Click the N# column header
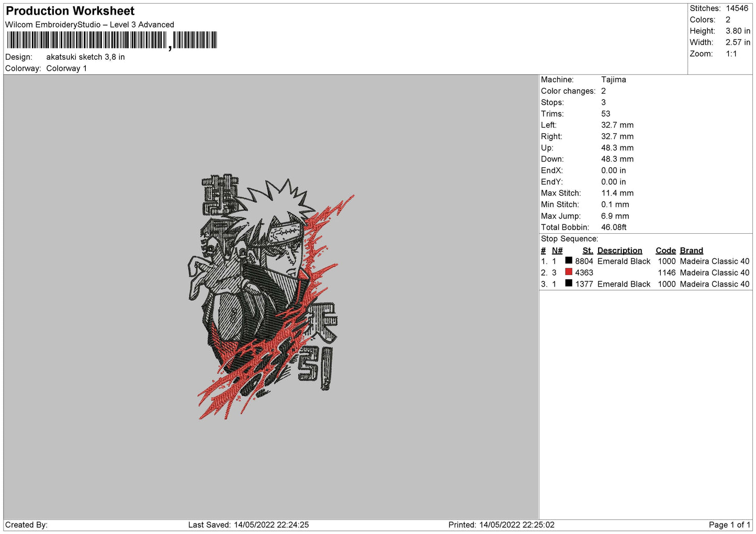 point(557,251)
